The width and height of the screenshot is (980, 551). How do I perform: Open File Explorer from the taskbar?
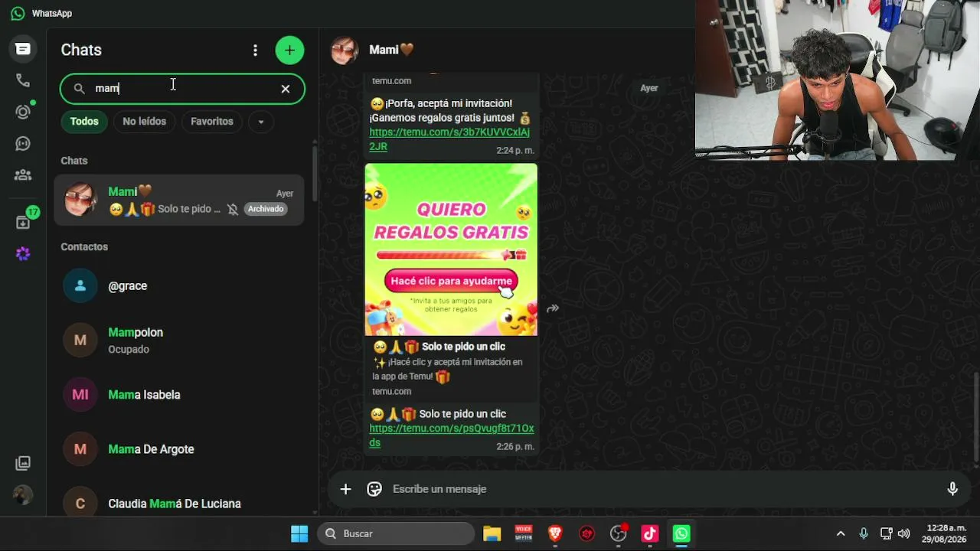pos(492,533)
